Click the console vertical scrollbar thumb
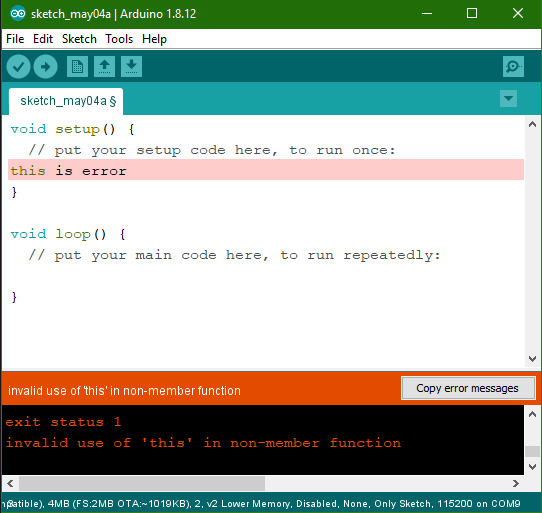Image resolution: width=542 pixels, height=513 pixels. [533, 451]
